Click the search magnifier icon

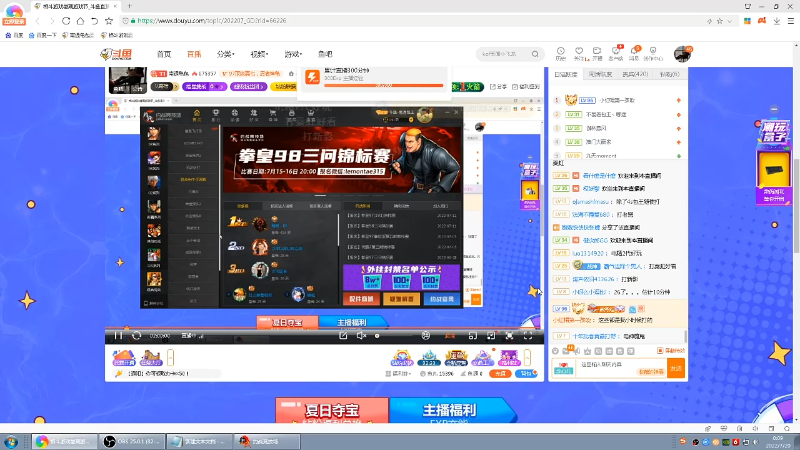click(535, 54)
